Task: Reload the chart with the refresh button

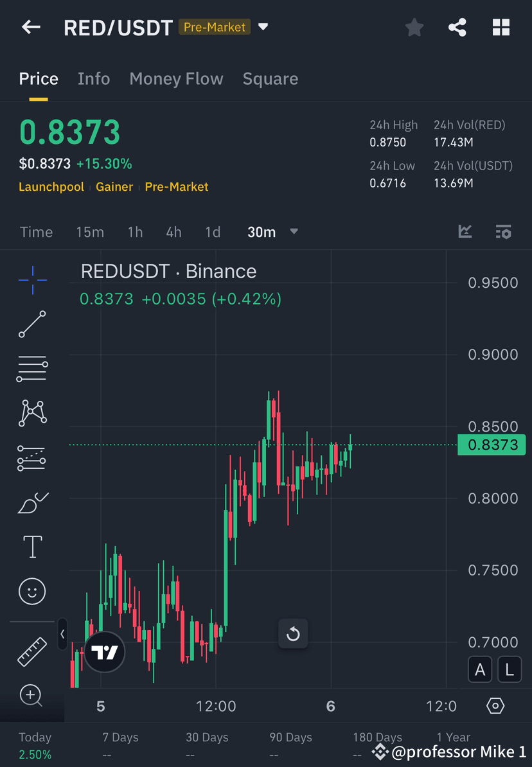Action: click(293, 634)
